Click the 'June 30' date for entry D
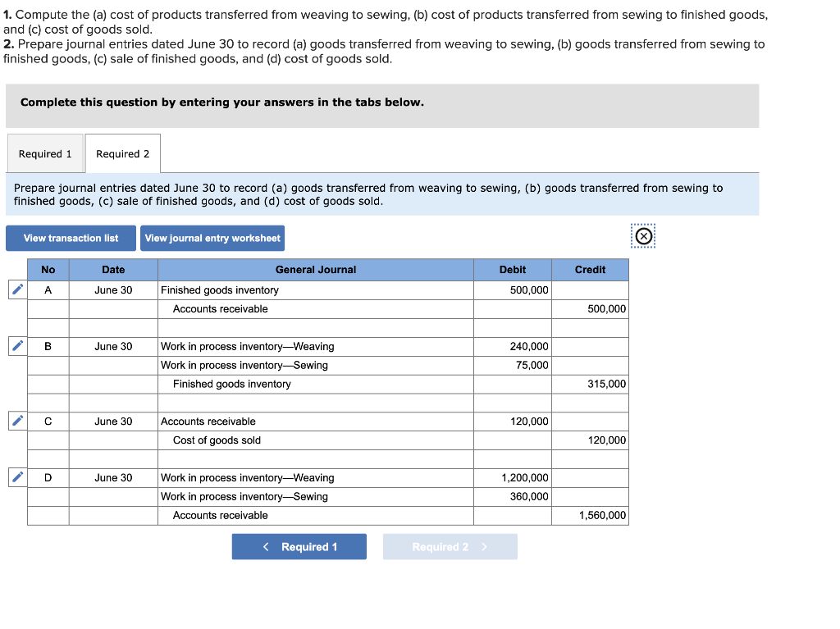Screen dimensions: 840x629 pos(113,478)
